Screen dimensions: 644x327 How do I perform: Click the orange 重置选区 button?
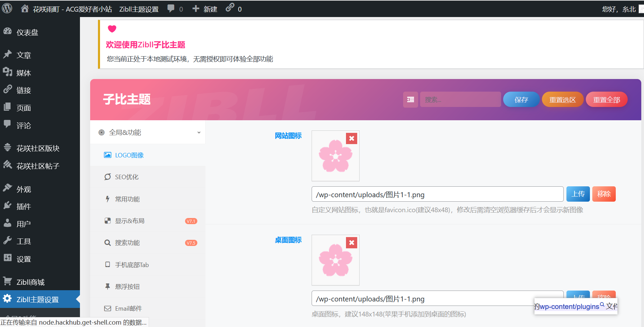pos(563,99)
